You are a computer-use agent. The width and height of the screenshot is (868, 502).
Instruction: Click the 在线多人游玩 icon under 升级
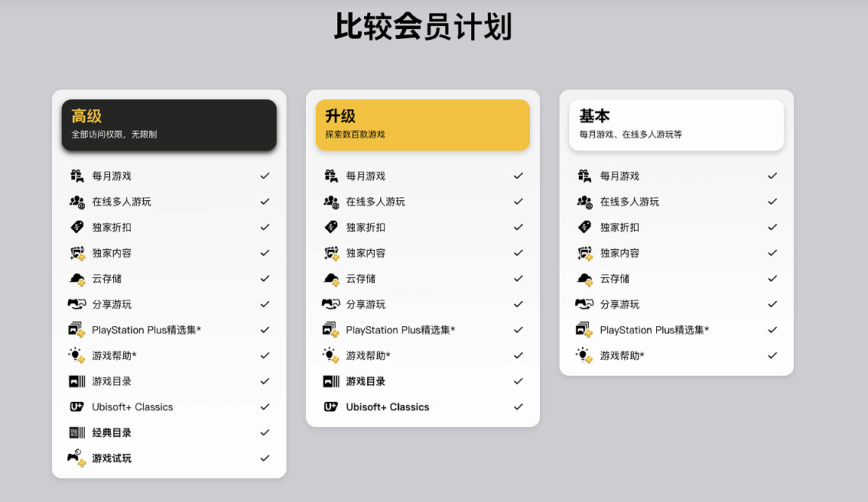click(330, 201)
